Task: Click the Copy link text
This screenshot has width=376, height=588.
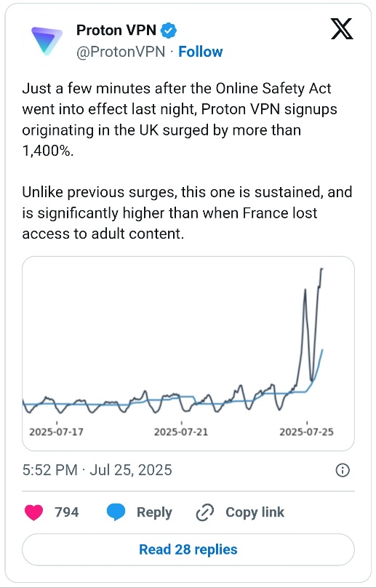Action: [x=255, y=512]
